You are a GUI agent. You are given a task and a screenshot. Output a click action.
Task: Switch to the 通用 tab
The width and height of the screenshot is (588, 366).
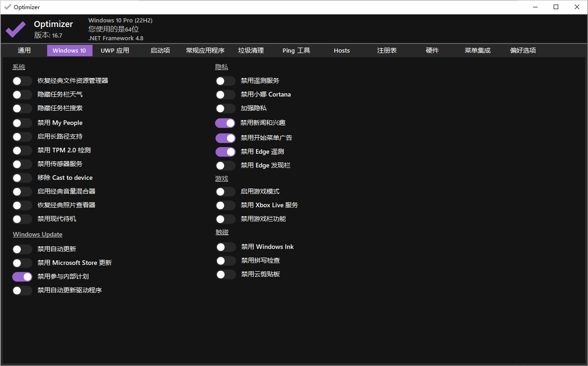coord(24,50)
